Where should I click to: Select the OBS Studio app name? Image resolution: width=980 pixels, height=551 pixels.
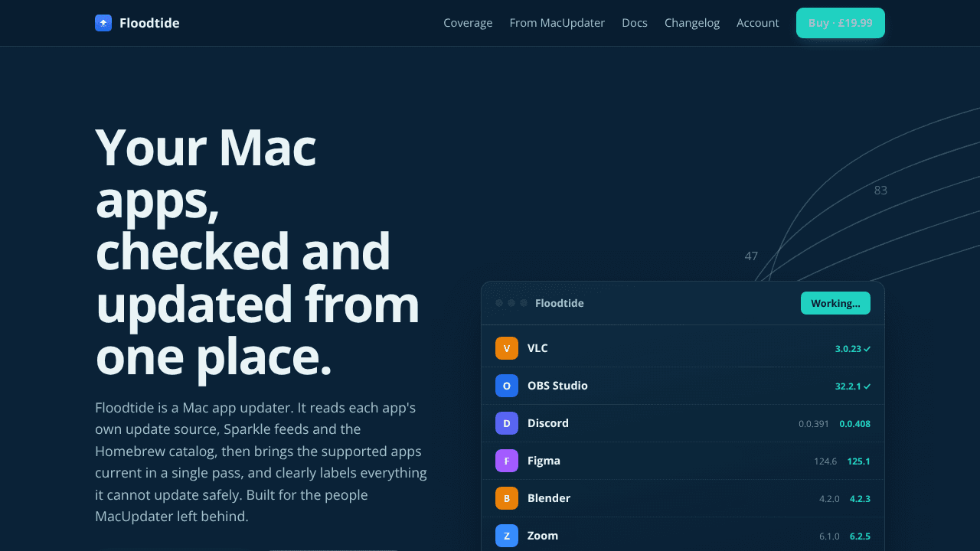coord(557,386)
